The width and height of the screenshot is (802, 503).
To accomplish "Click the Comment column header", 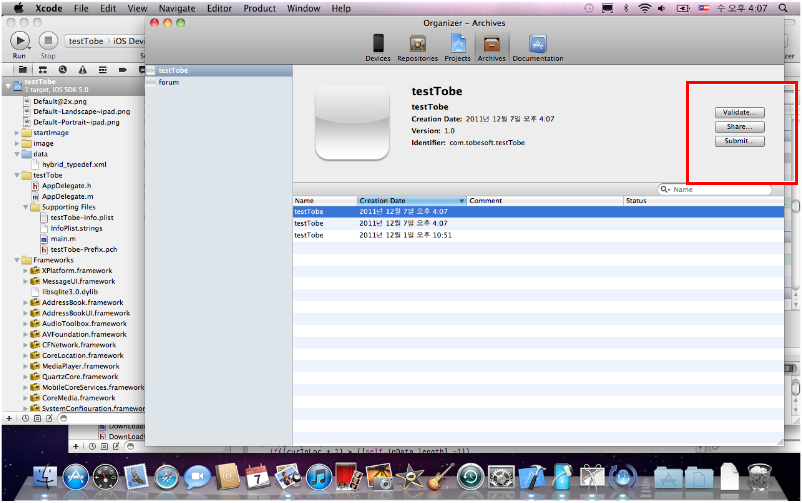I will pyautogui.click(x=545, y=201).
